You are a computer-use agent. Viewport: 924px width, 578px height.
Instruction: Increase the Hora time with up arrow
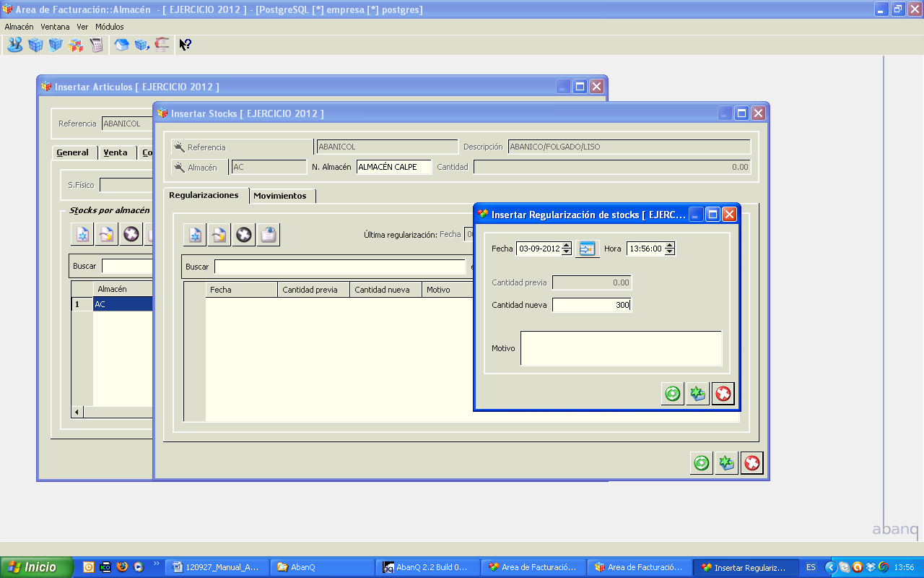[670, 245]
